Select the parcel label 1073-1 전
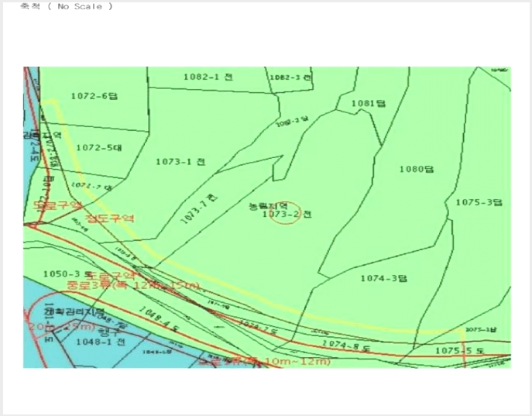The image size is (532, 416). click(x=180, y=162)
